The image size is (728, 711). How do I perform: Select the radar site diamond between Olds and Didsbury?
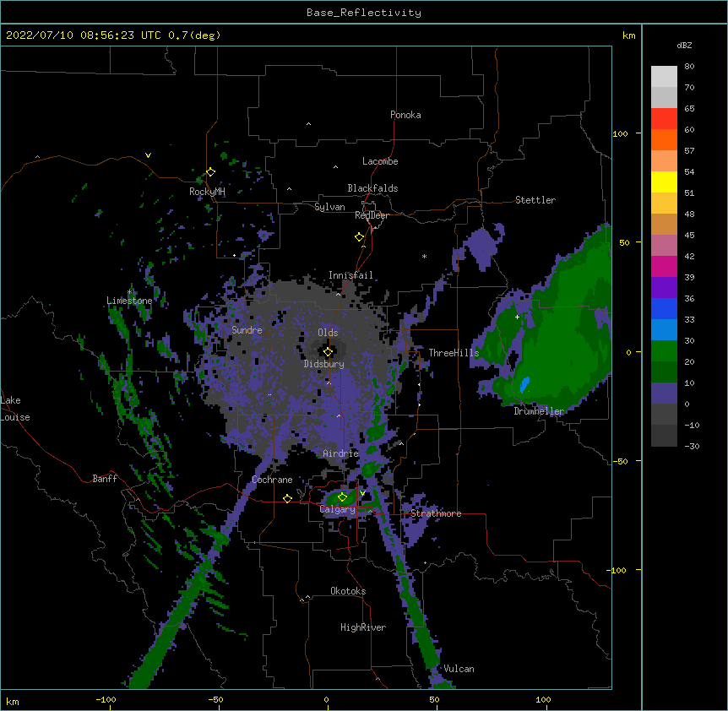tap(328, 352)
